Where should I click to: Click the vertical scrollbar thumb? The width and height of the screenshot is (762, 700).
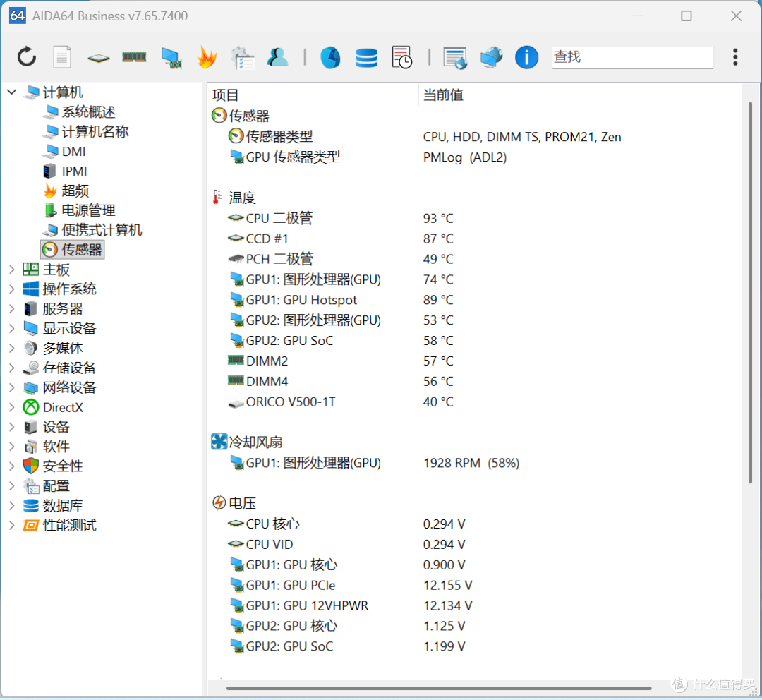tap(750, 293)
